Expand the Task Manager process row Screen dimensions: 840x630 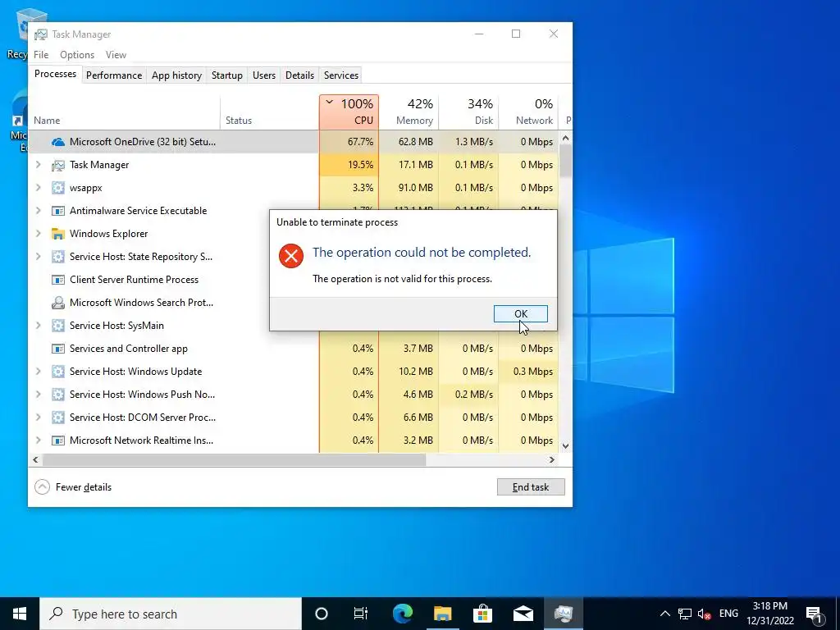coord(38,164)
